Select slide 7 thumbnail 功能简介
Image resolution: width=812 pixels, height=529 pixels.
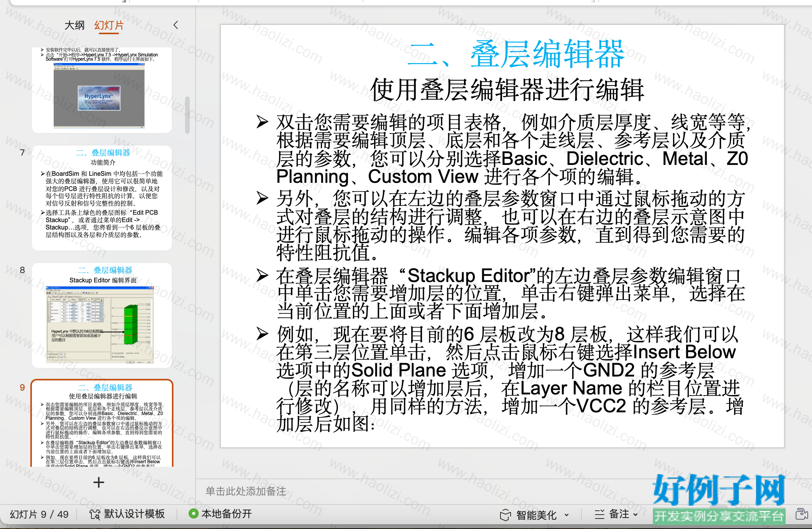click(102, 198)
